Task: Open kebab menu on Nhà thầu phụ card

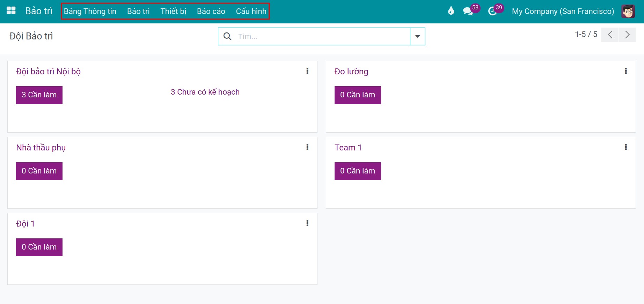Action: [307, 147]
